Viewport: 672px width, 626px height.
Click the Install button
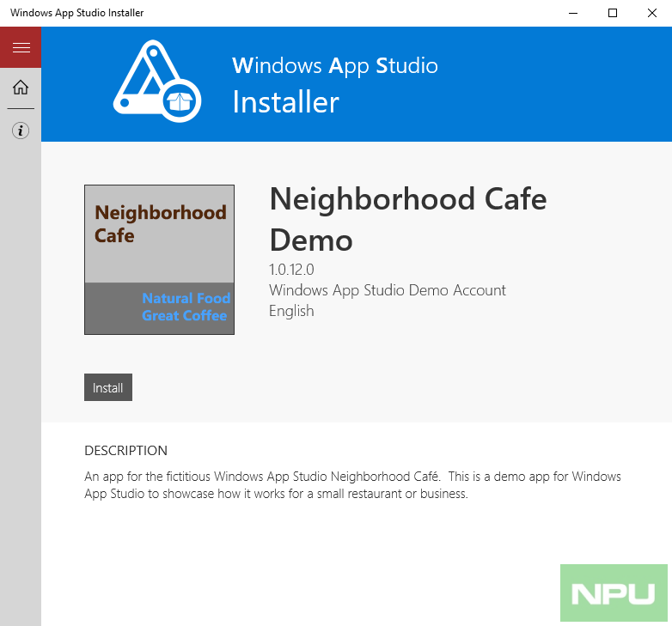[x=108, y=387]
